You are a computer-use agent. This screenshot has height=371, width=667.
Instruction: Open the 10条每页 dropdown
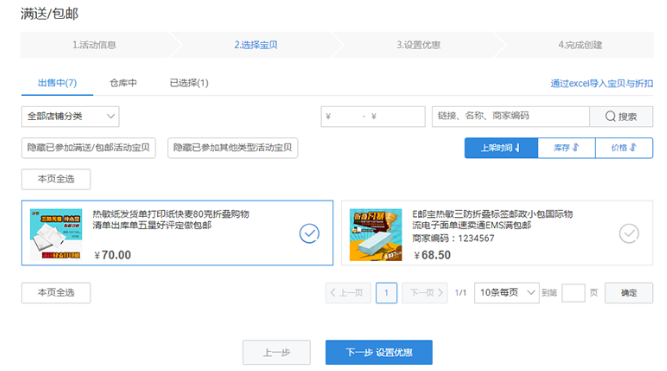pos(507,293)
